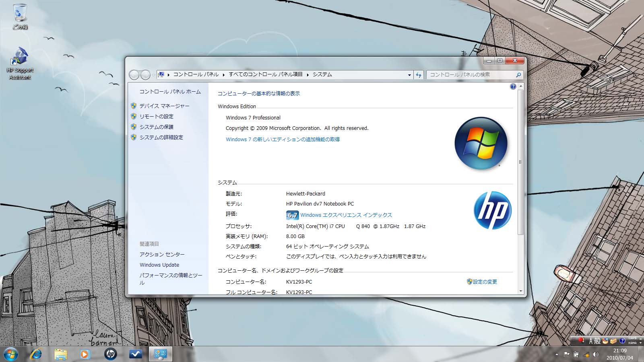
Task: Select システムの詳細設定 from the sidebar
Action: [161, 137]
